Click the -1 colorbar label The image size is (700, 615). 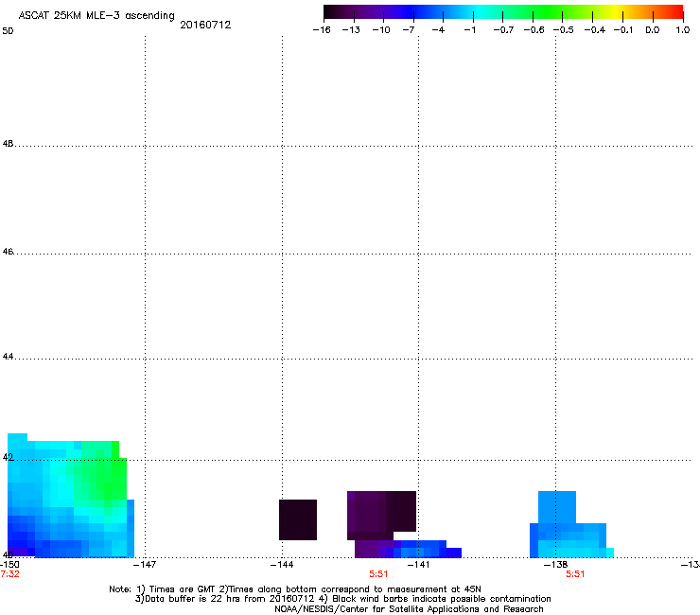469,30
